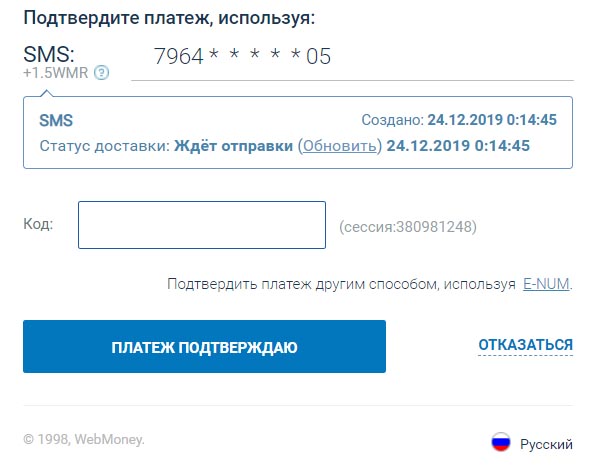Focus the Код input field
Screen dimensions: 611x474
click(x=202, y=225)
